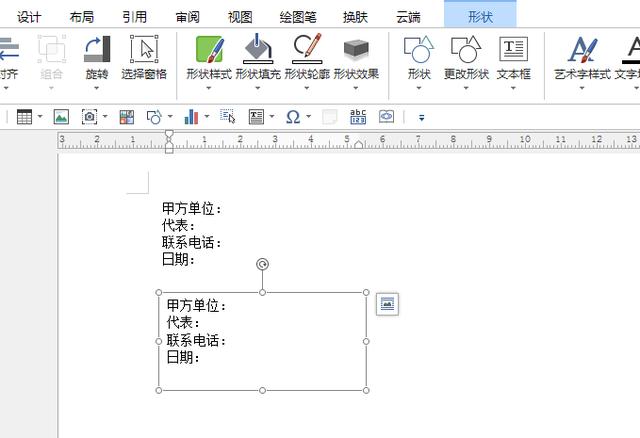
Task: Click the 形状轮廓 outline pen icon
Action: pos(307,49)
